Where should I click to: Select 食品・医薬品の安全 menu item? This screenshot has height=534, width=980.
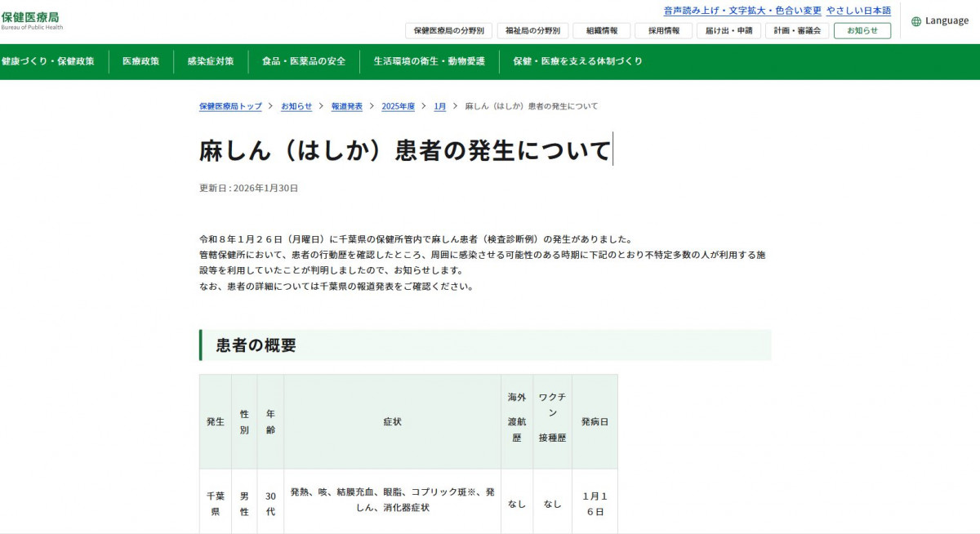(303, 61)
